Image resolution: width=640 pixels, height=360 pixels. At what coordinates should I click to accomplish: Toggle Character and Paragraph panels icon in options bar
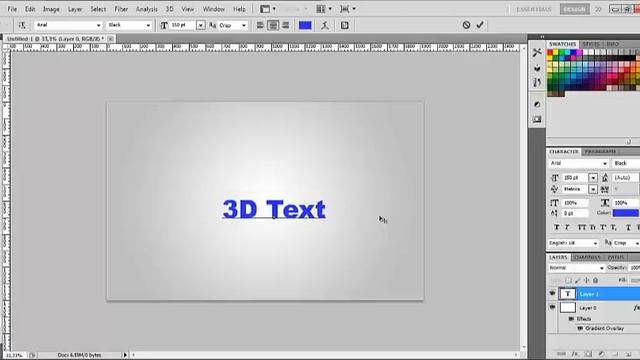point(344,25)
